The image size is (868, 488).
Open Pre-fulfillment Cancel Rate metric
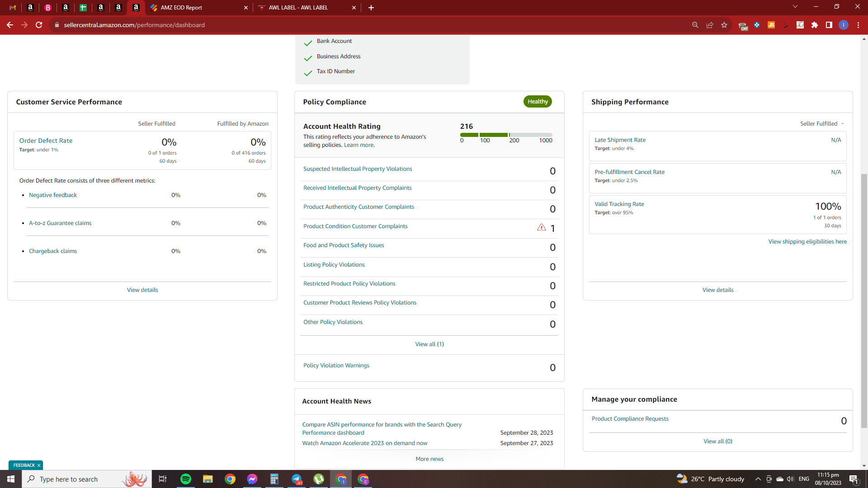tap(630, 172)
